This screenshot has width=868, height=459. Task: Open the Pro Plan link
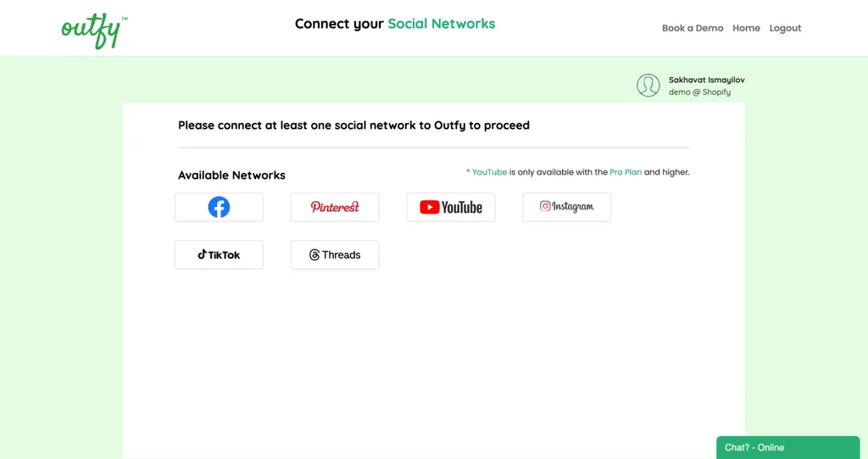tap(626, 172)
